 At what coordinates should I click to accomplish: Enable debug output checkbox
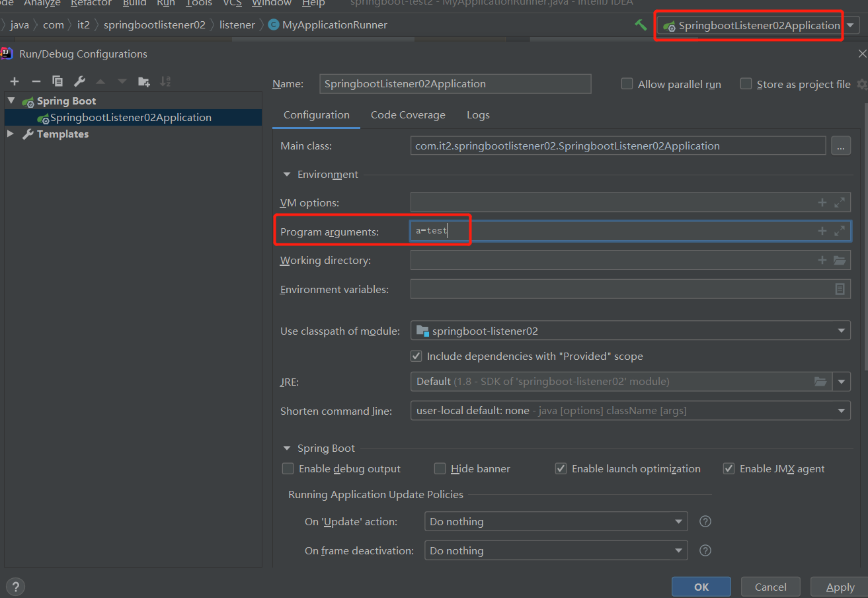[x=288, y=468]
